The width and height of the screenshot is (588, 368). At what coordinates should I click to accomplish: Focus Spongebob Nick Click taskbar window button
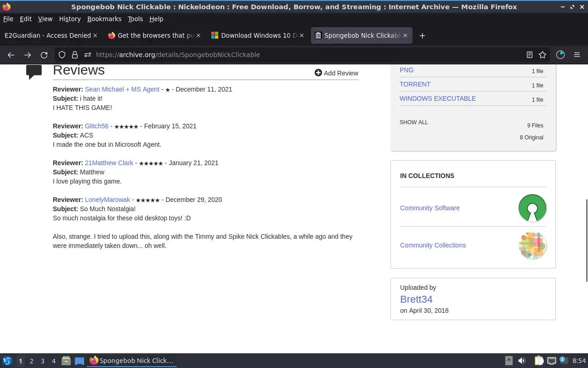(132, 361)
